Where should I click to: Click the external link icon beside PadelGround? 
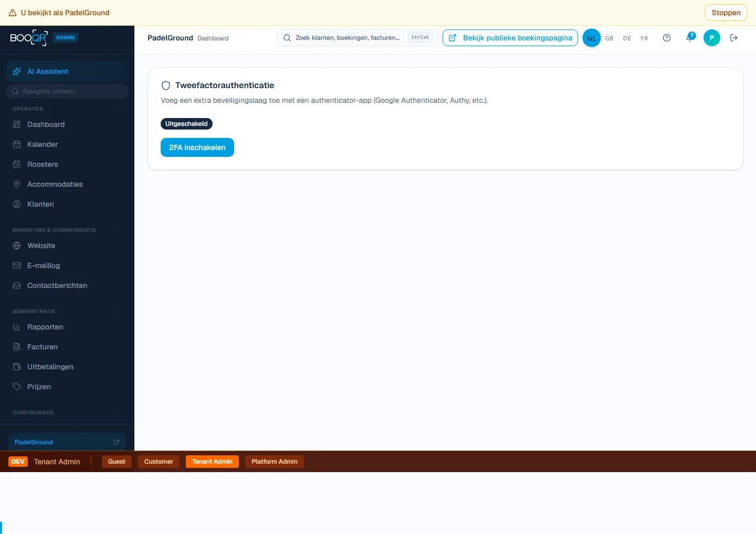point(117,442)
